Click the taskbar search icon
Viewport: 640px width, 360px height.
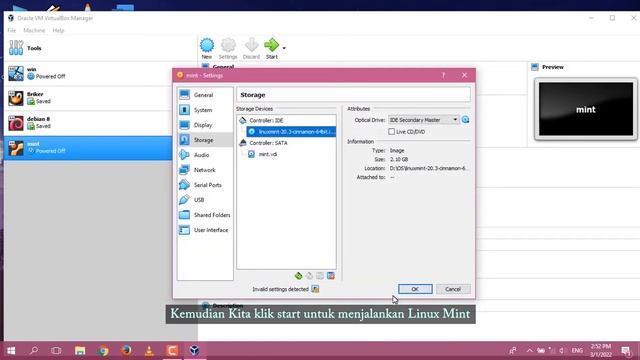34,351
